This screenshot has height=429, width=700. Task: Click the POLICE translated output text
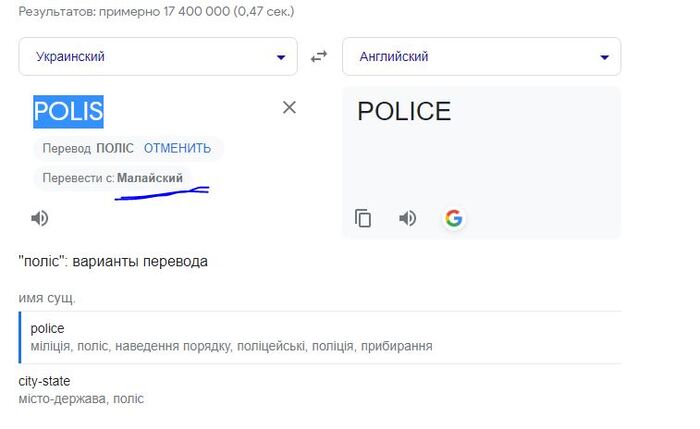pyautogui.click(x=404, y=111)
